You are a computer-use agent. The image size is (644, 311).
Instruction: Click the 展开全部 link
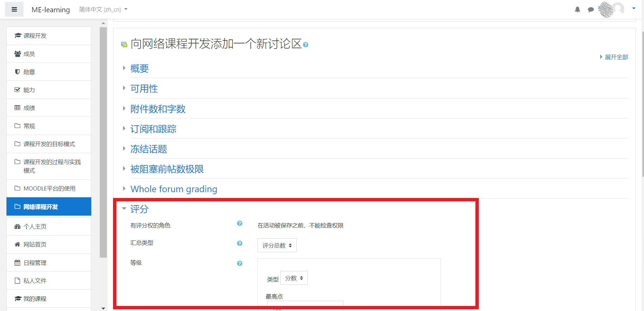[617, 57]
